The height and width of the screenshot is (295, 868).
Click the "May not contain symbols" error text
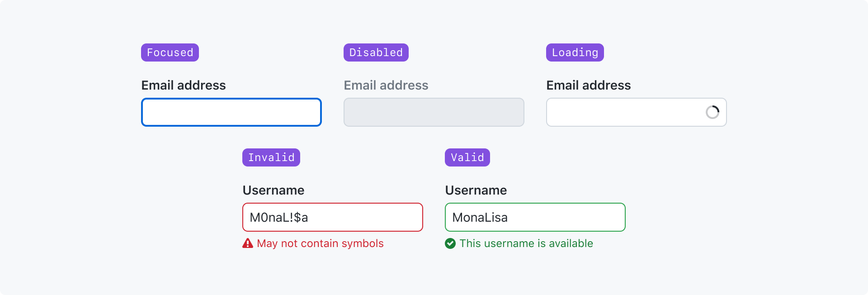320,243
